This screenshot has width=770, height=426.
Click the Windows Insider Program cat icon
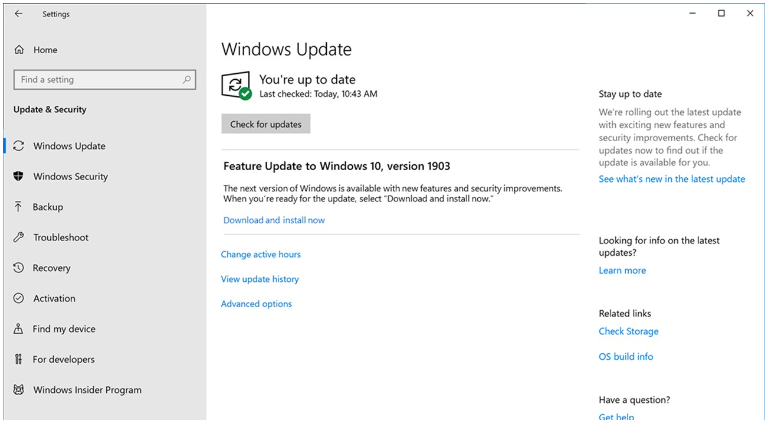click(19, 390)
